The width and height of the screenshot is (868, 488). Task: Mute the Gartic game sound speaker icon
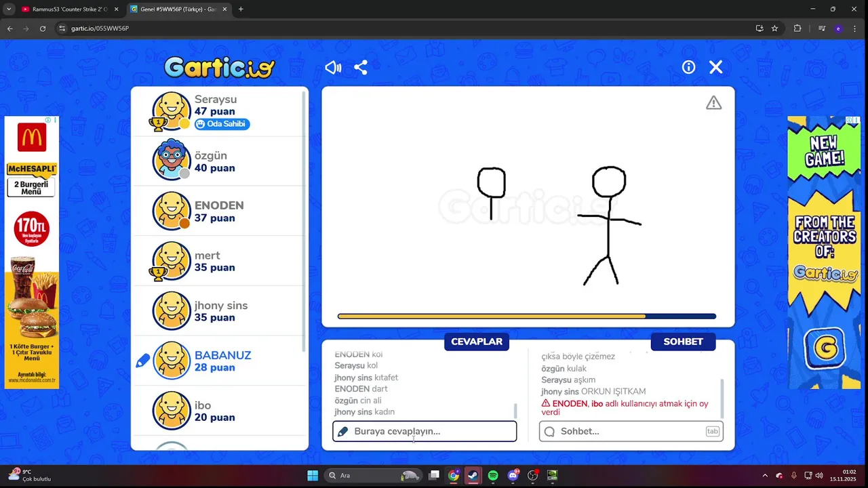[x=333, y=67]
